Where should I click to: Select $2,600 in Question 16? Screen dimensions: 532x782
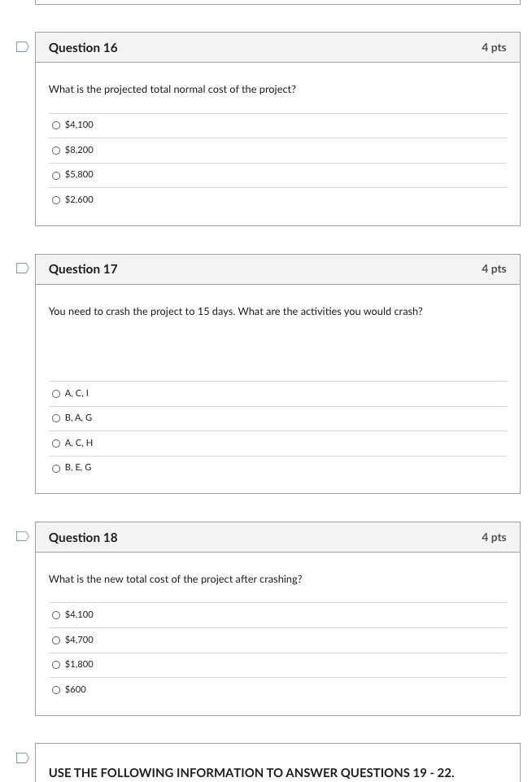(x=56, y=199)
